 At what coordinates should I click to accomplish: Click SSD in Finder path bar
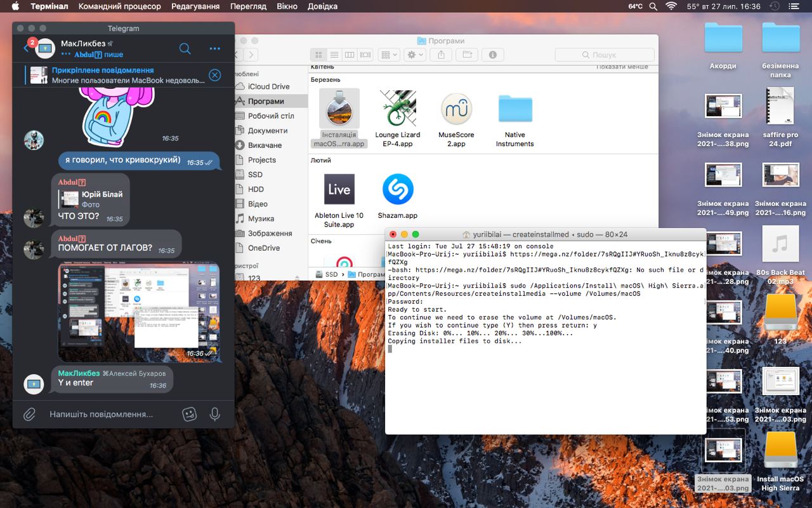326,274
